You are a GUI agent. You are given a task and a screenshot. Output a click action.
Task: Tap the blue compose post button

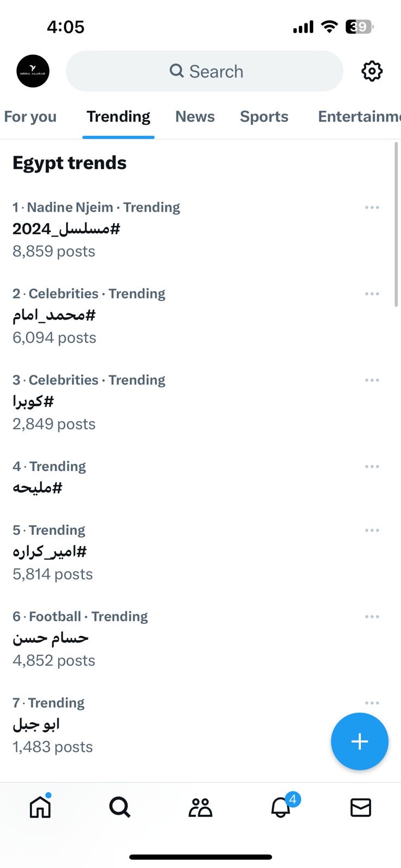tap(359, 741)
